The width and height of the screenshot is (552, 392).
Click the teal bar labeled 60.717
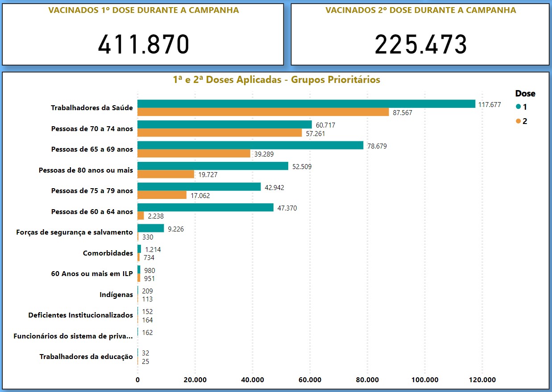coord(224,124)
